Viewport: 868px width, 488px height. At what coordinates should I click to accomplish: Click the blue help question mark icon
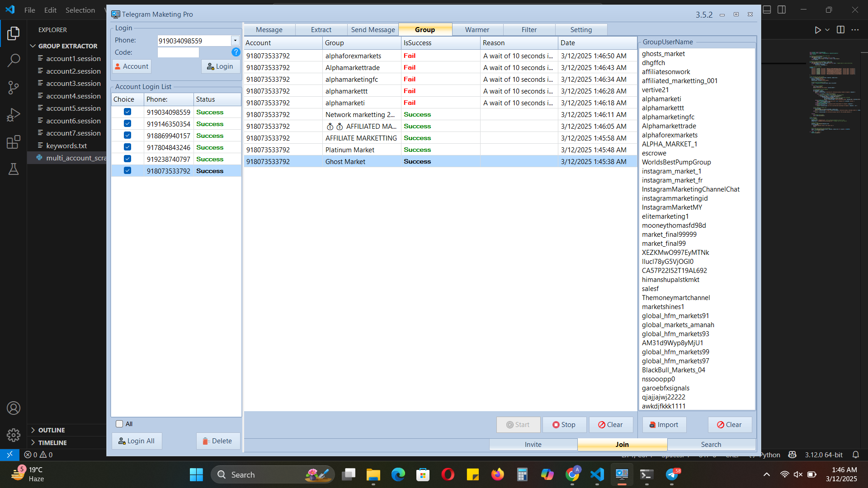[236, 52]
